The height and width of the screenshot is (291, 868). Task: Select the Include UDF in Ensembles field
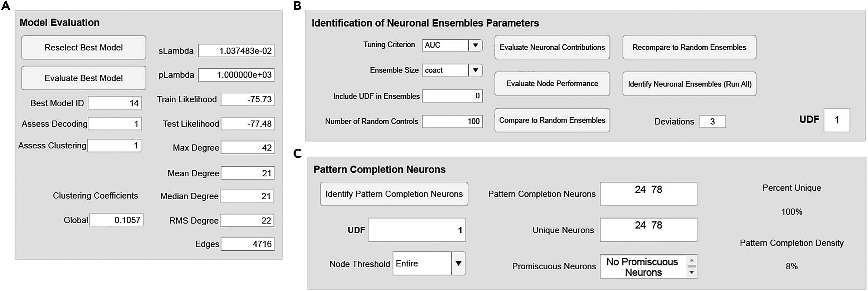point(452,96)
